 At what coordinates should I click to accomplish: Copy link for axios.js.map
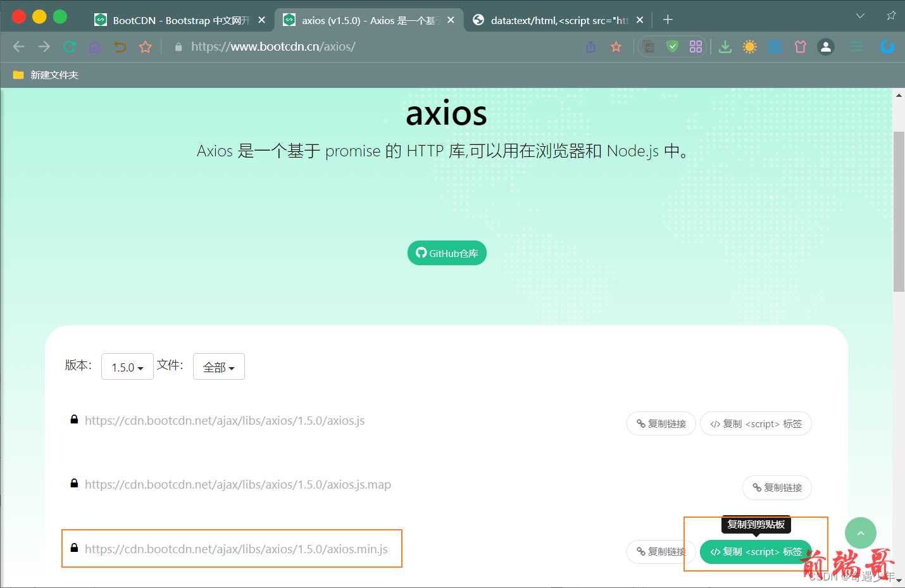(777, 487)
